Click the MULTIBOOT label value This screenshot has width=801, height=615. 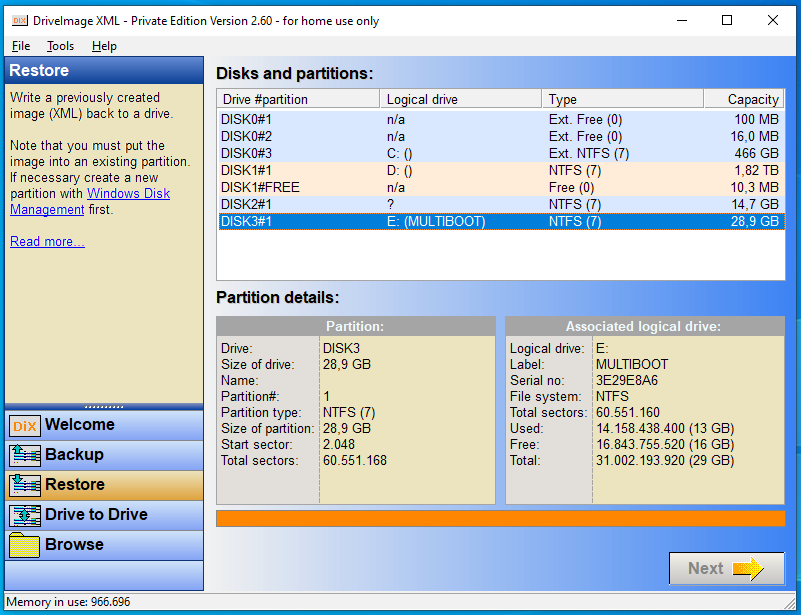(632, 364)
